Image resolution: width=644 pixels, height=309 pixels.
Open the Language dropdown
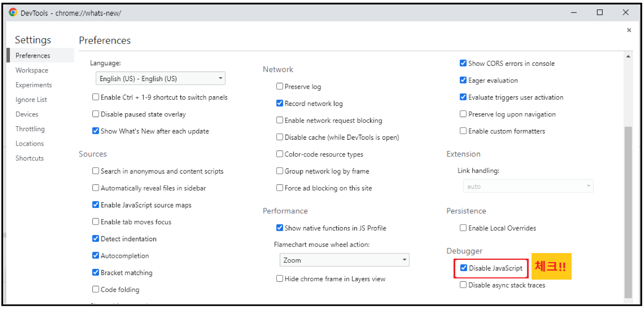160,78
